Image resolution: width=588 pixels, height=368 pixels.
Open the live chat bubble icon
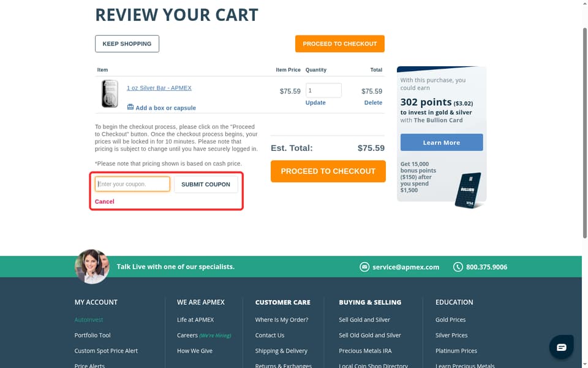pyautogui.click(x=561, y=347)
